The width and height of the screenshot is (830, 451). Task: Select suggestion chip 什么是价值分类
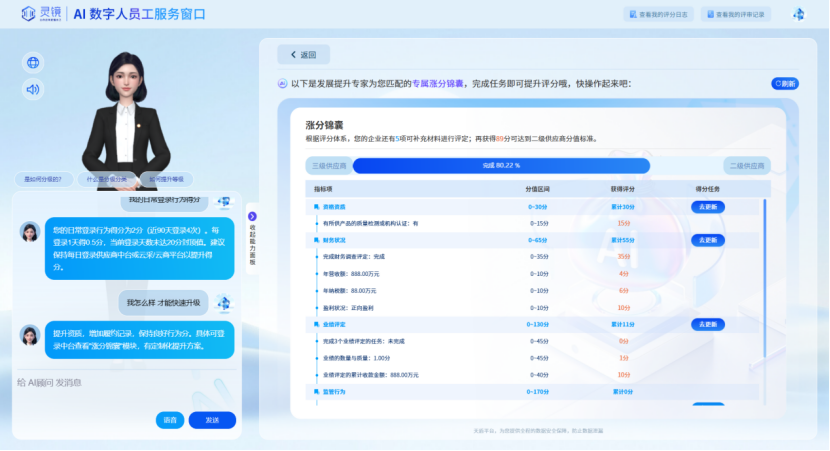[106, 179]
